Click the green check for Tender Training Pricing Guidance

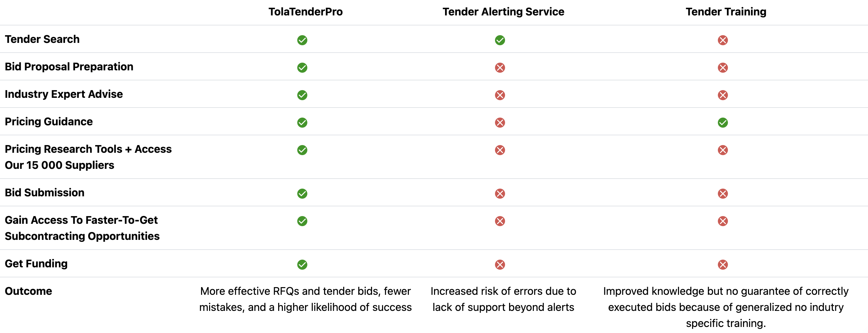tap(723, 123)
